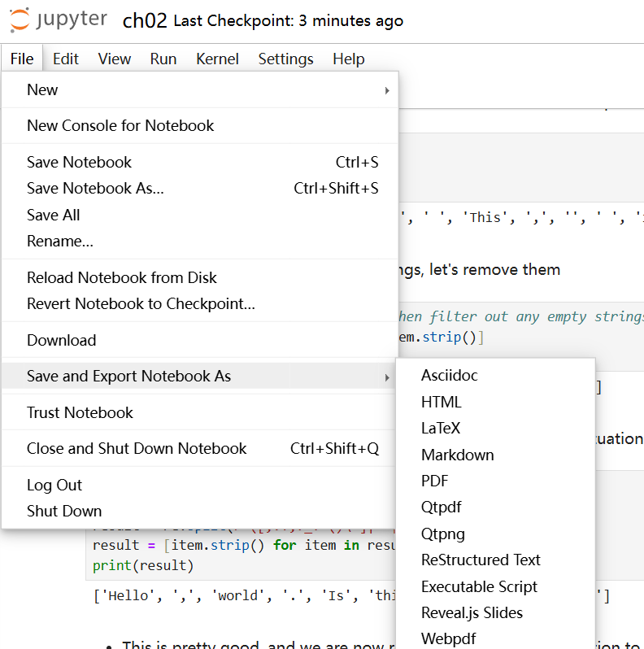This screenshot has height=649, width=644.
Task: Open the File menu
Action: point(22,59)
